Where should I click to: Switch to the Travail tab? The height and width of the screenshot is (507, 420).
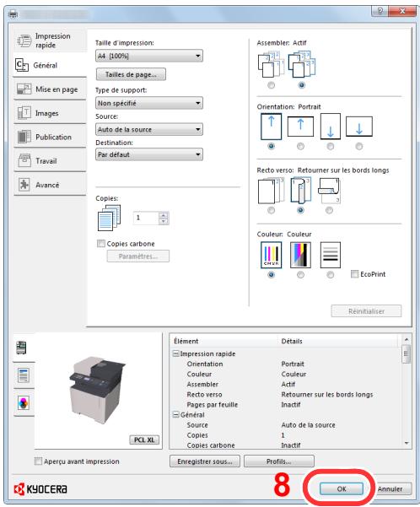[x=50, y=161]
